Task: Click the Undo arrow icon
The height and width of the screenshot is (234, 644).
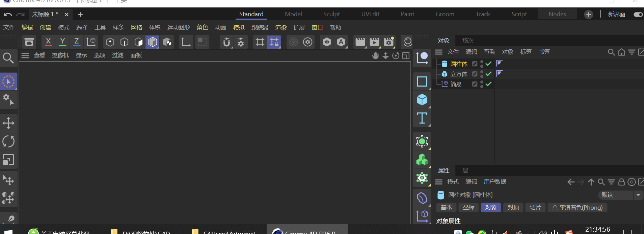Action: point(8,15)
